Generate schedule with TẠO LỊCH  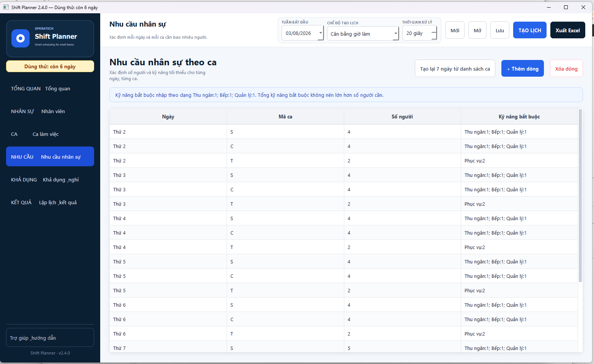point(530,30)
